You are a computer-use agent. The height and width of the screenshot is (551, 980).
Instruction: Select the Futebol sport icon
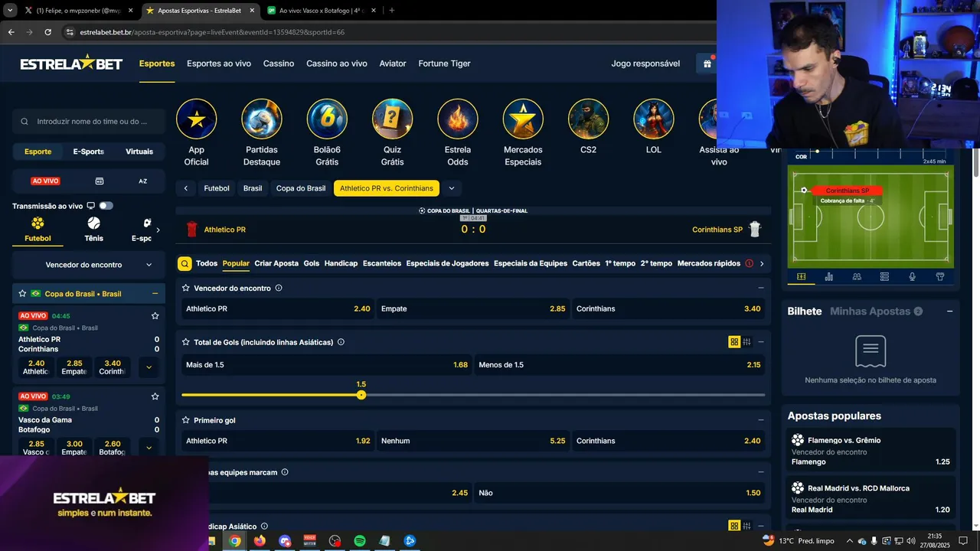(x=38, y=223)
